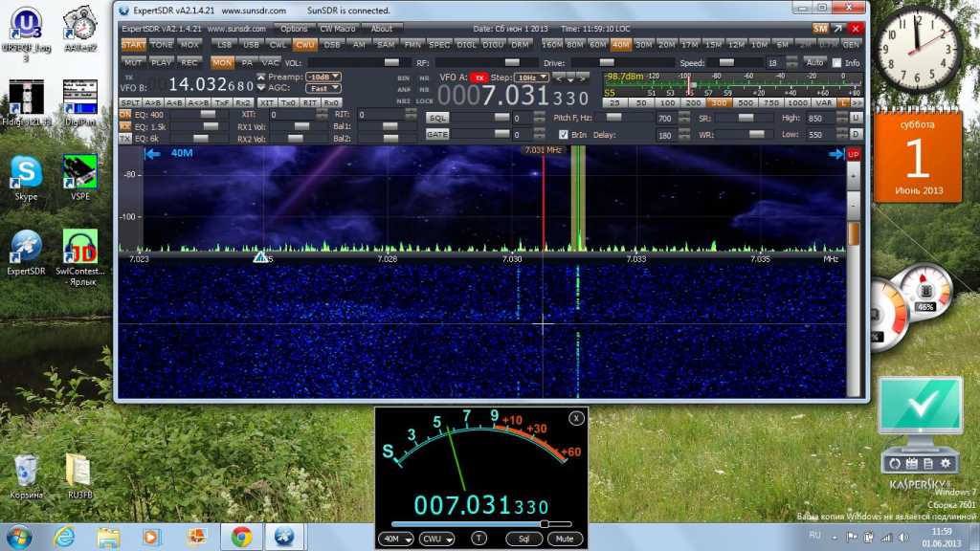The height and width of the screenshot is (551, 980).
Task: Toggle the SPLT split button
Action: (x=130, y=102)
